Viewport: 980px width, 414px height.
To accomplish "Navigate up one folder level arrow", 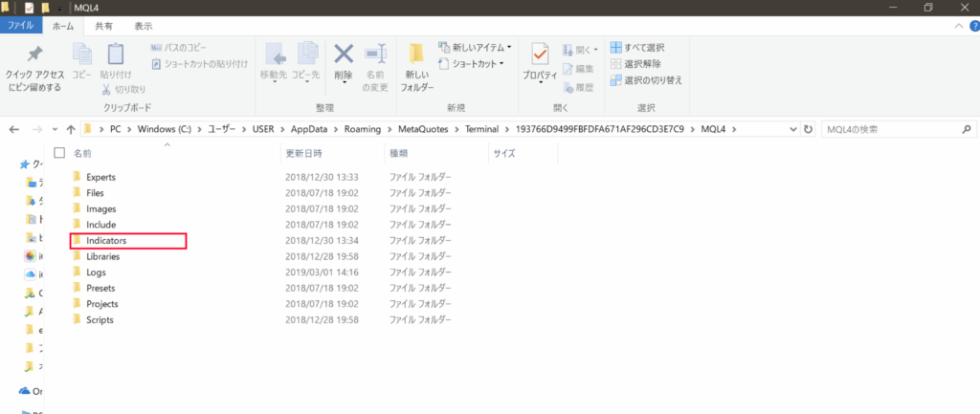I will click(71, 129).
